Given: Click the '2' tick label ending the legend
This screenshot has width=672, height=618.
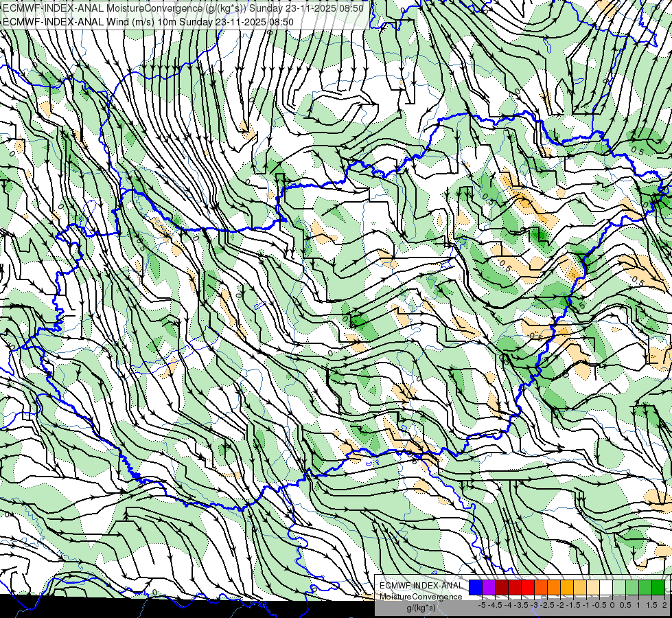Looking at the screenshot, I should coord(664,605).
